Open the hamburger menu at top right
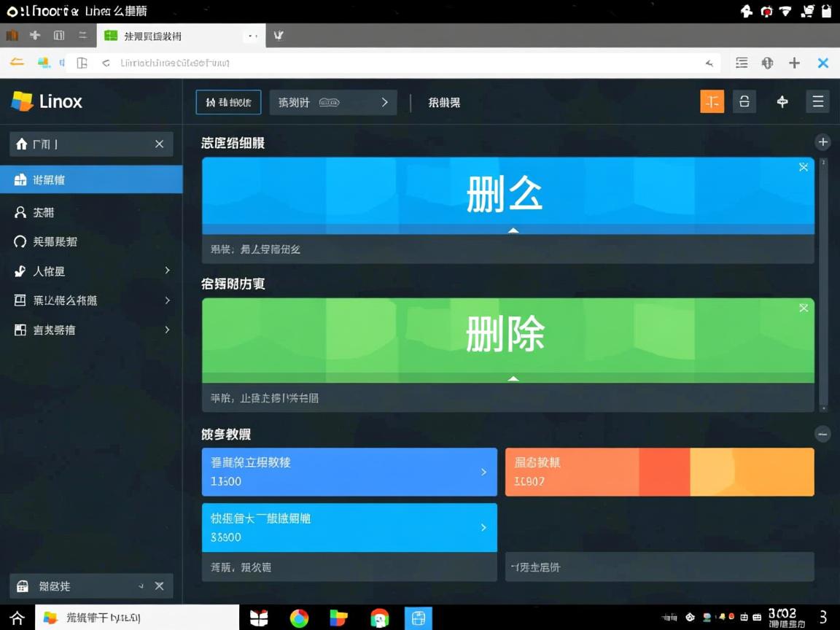840x630 pixels. (x=818, y=101)
